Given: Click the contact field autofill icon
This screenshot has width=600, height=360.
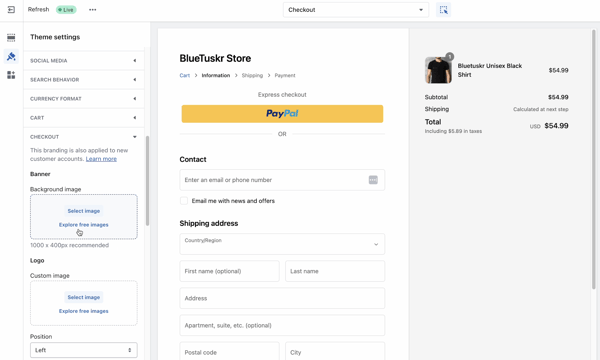Looking at the screenshot, I should pos(373,180).
